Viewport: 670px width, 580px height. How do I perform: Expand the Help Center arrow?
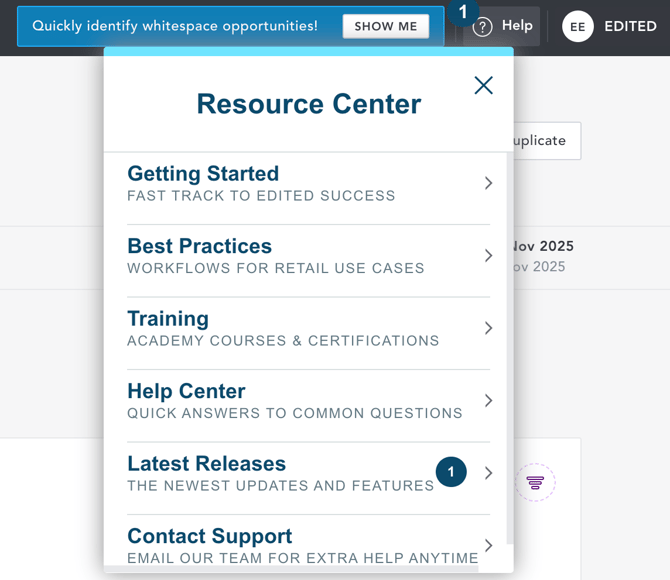coord(488,401)
